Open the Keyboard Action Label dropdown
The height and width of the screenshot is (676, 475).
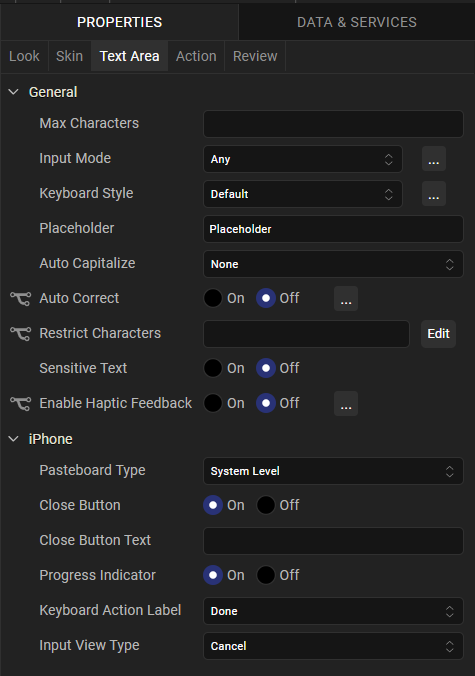click(333, 611)
